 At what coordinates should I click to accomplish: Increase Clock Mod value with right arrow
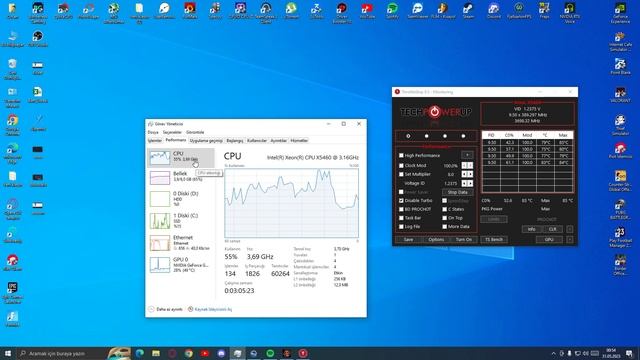tap(470, 165)
